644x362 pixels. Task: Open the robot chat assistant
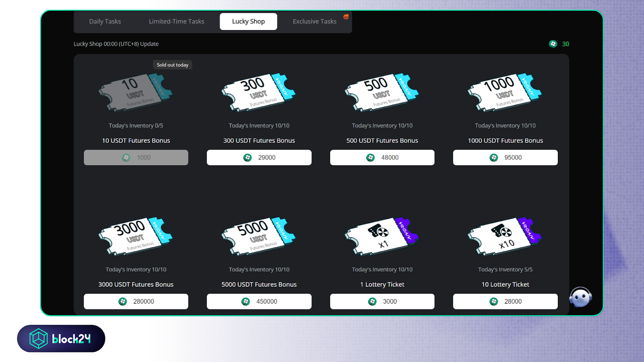pyautogui.click(x=580, y=297)
